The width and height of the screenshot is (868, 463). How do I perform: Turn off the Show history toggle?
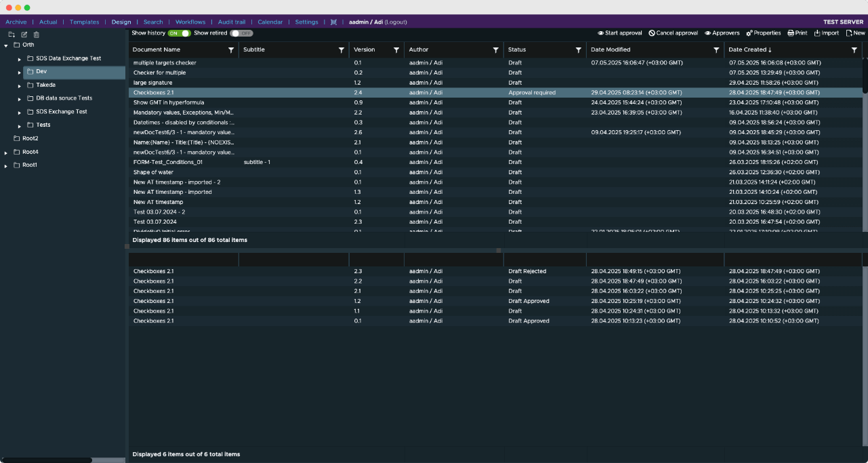pyautogui.click(x=179, y=33)
